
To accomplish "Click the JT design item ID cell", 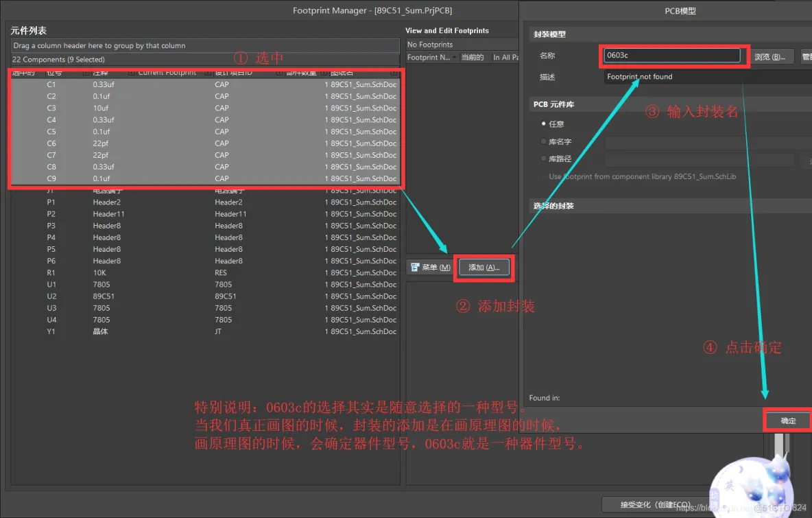I will pyautogui.click(x=218, y=331).
